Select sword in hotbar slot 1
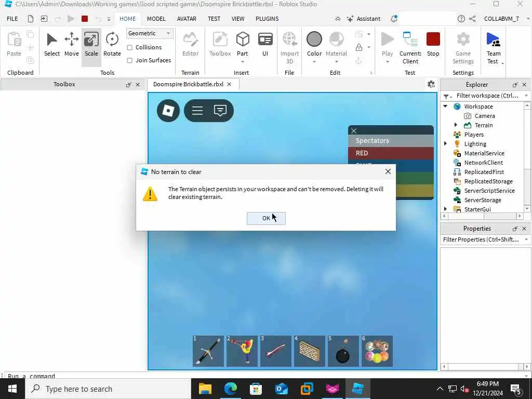This screenshot has height=399, width=532. pyautogui.click(x=208, y=351)
